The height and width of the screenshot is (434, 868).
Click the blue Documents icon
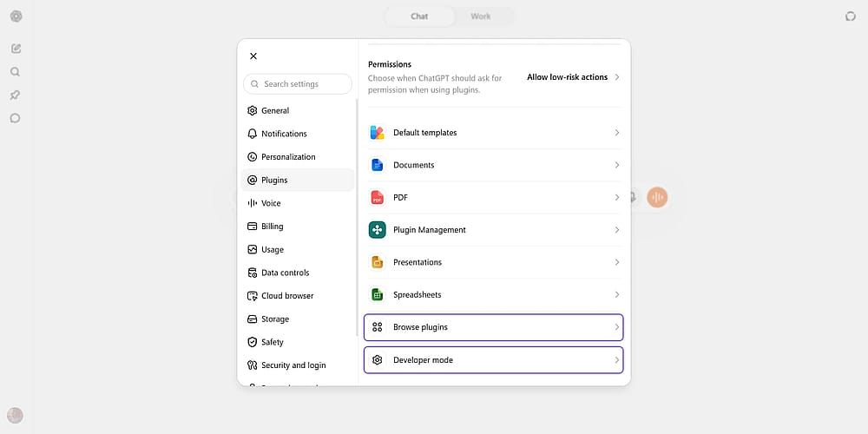coord(378,165)
